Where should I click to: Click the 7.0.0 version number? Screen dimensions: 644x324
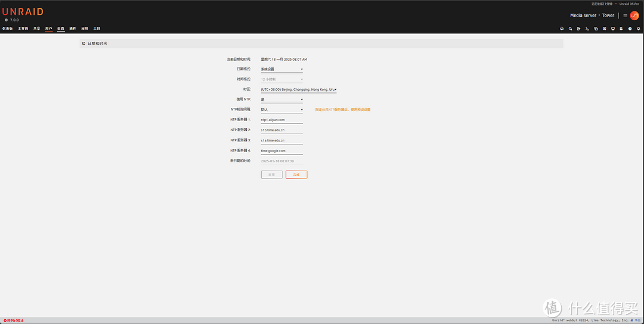coord(14,20)
